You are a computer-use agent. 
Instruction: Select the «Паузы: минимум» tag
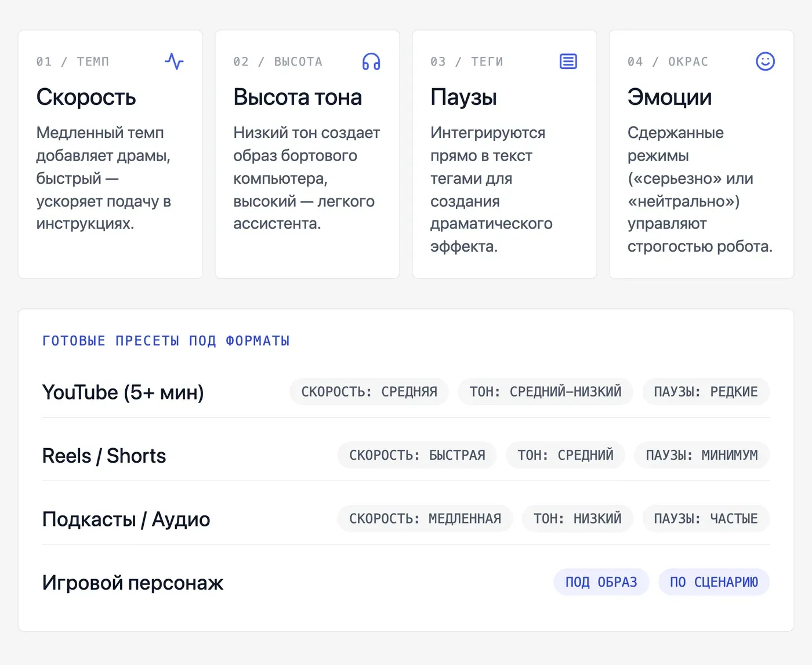click(702, 455)
